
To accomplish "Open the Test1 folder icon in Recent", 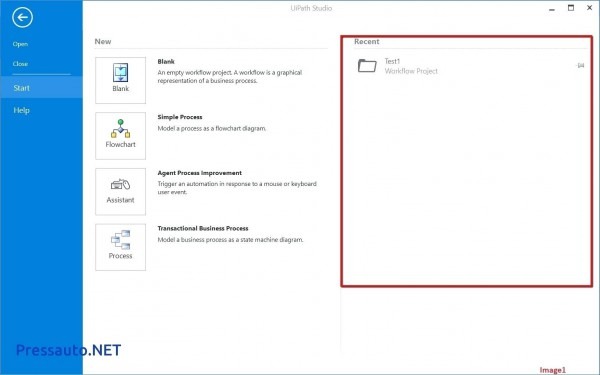I will (x=367, y=66).
